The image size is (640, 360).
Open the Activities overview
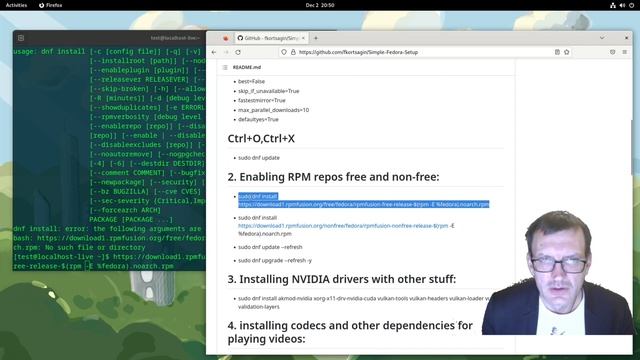[x=16, y=5]
